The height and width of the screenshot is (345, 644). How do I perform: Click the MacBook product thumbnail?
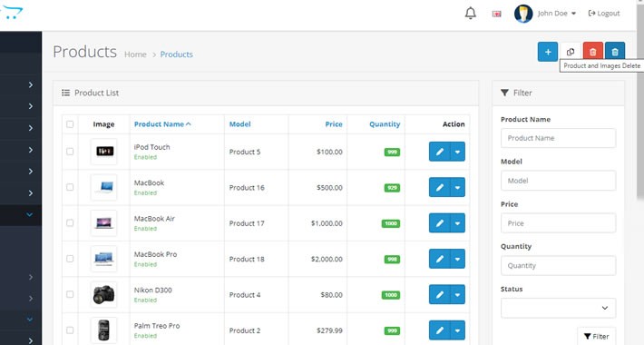[x=104, y=188]
